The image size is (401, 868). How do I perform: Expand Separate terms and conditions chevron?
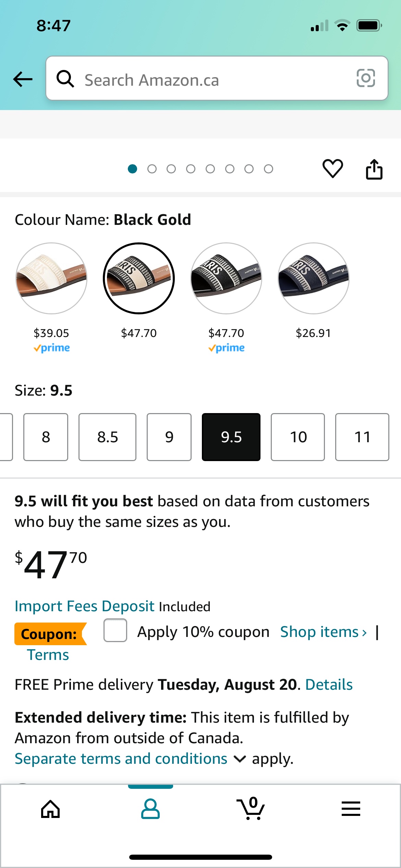coord(240,759)
